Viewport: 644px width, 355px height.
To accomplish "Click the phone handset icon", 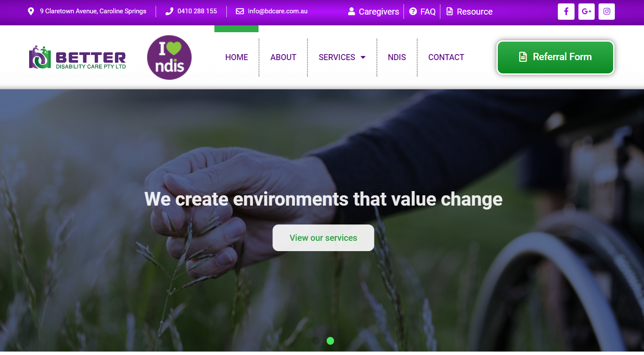I will pyautogui.click(x=169, y=11).
